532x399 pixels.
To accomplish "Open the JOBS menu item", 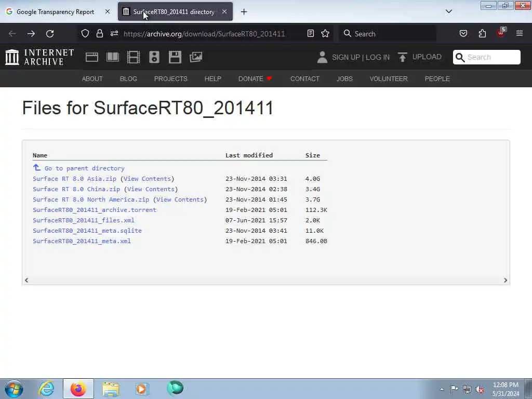I will tap(345, 79).
